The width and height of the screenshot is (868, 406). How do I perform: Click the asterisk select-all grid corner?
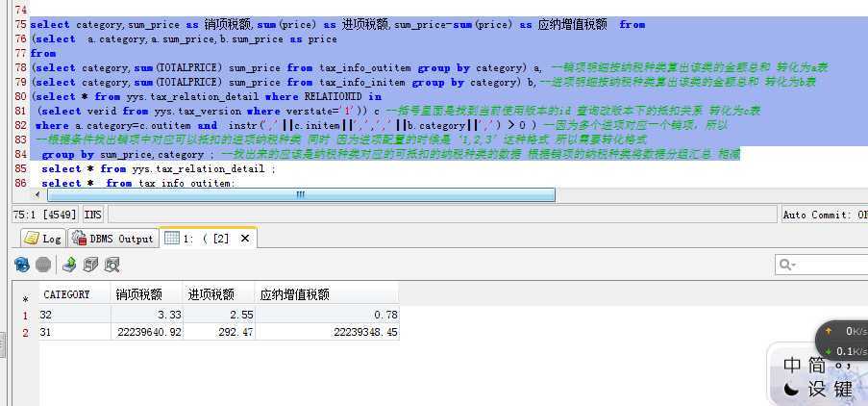point(25,299)
